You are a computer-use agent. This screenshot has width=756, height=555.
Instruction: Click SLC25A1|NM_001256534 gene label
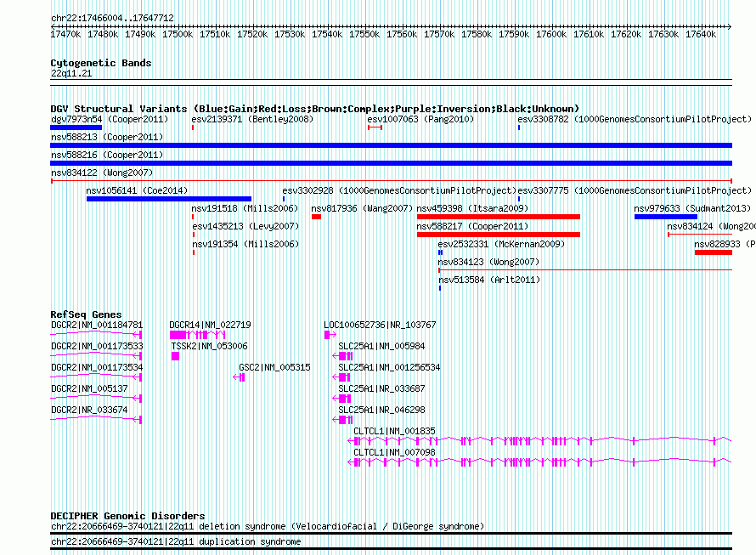tap(389, 367)
